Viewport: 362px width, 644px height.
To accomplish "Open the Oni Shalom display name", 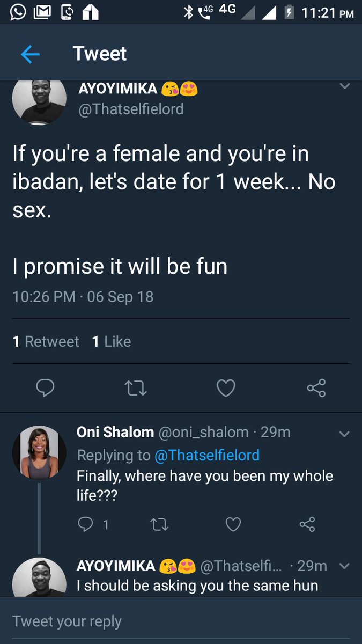I will click(115, 432).
